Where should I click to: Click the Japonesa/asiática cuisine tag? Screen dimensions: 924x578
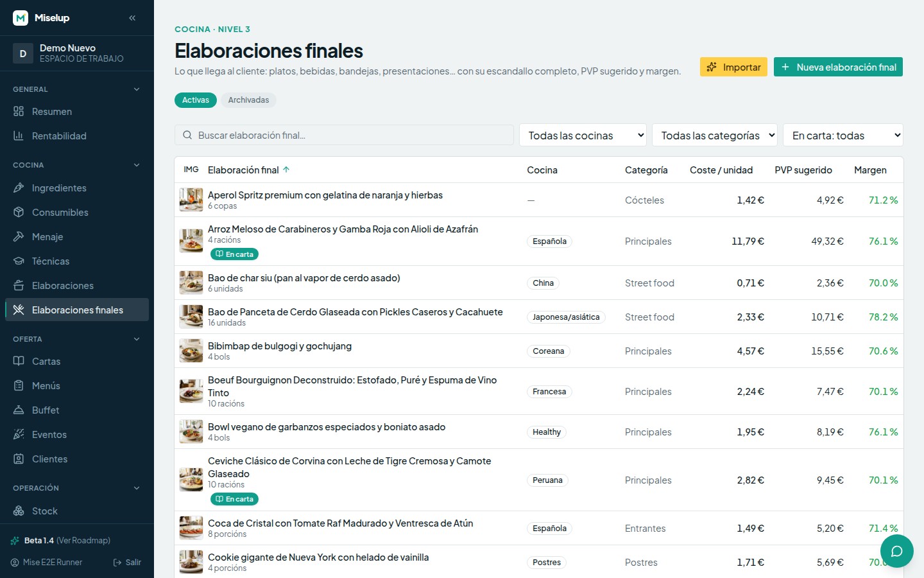(566, 317)
